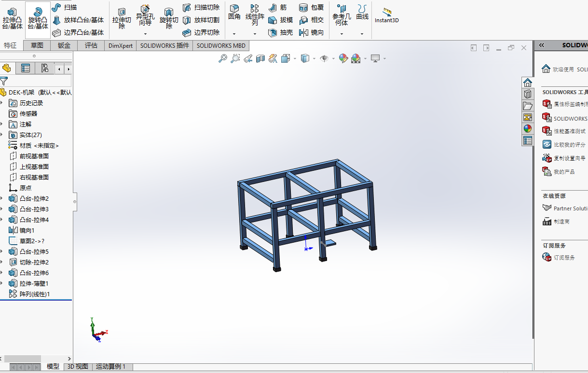Click the 拔模 draft tool
588x373 pixels.
point(281,20)
